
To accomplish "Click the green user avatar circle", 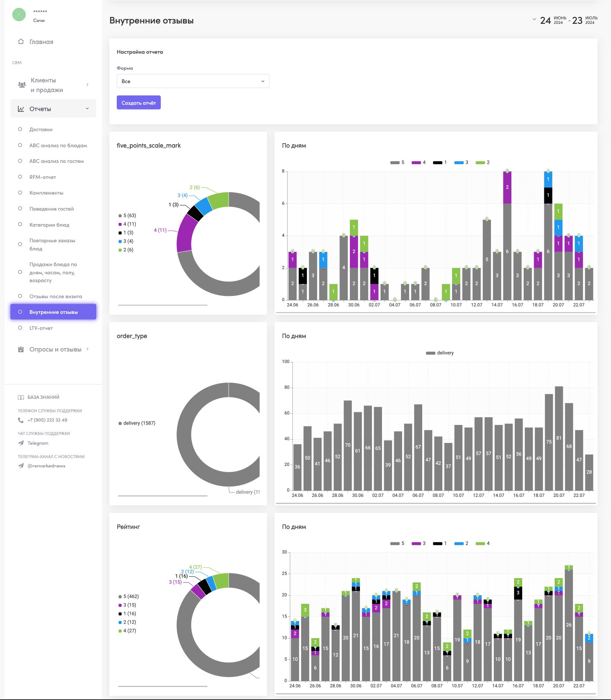I will tap(19, 15).
